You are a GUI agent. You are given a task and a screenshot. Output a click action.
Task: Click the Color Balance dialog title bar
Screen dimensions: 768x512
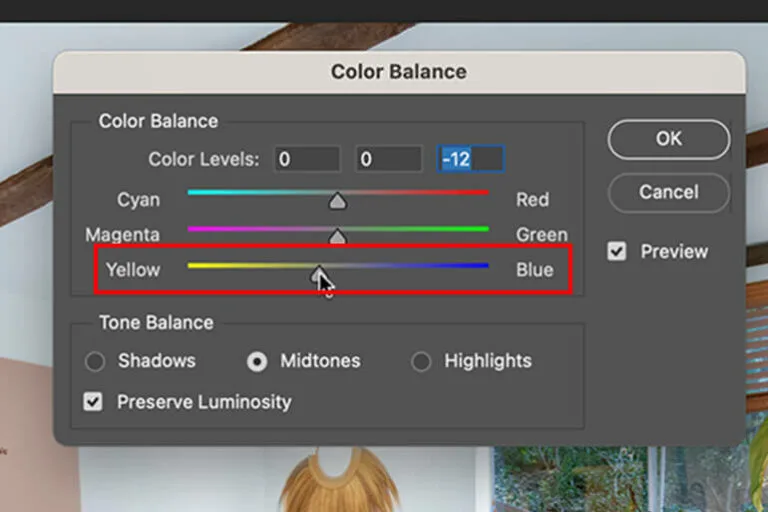coord(399,72)
